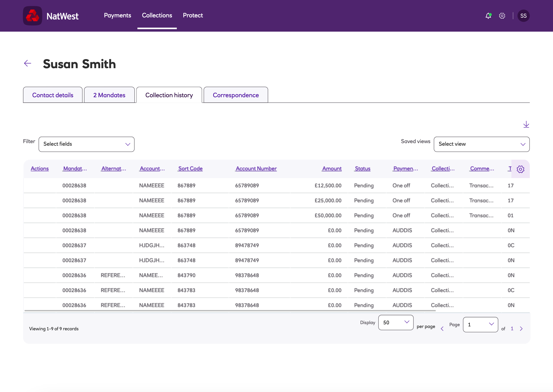
Task: Open table column settings gear
Action: 520,169
